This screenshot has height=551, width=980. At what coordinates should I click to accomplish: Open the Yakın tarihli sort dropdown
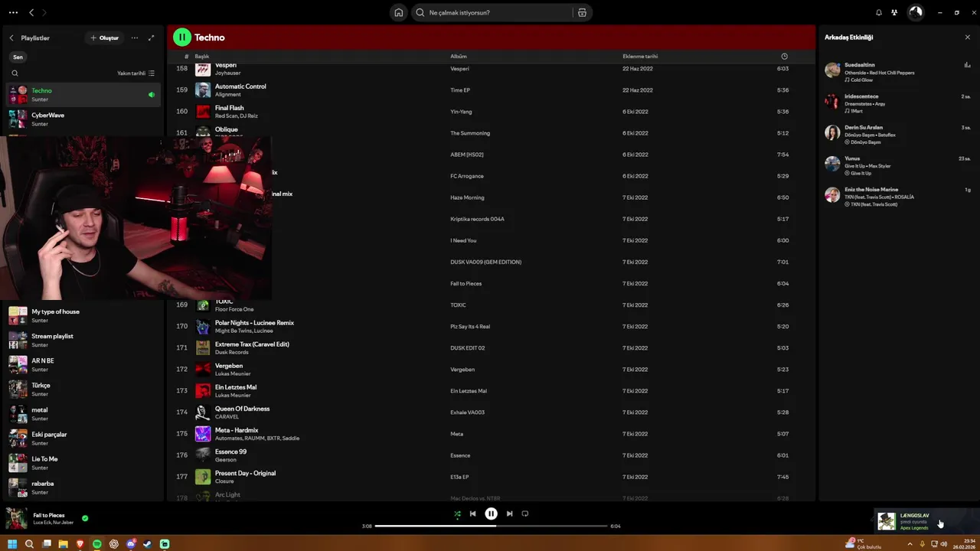point(136,73)
